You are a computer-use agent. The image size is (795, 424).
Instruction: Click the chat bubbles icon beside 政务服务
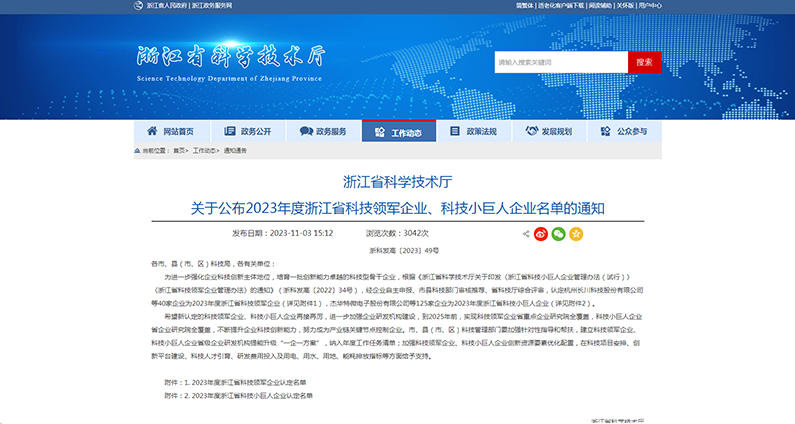306,131
